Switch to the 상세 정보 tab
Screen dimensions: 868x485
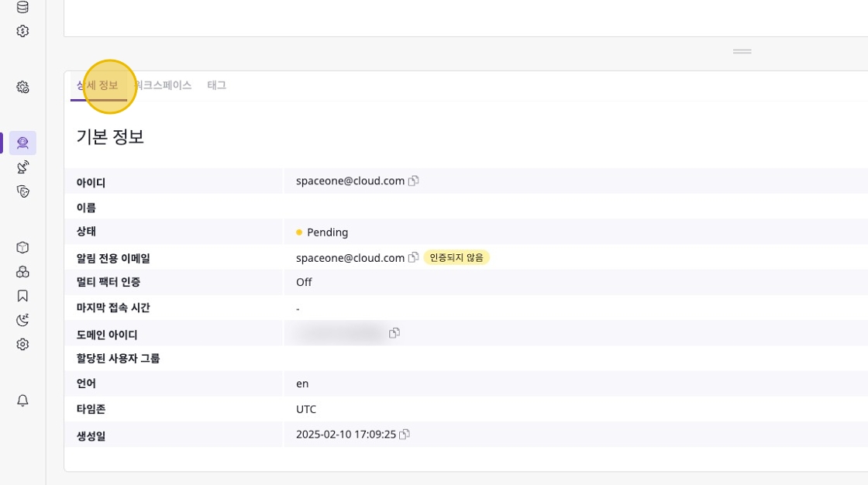click(98, 85)
